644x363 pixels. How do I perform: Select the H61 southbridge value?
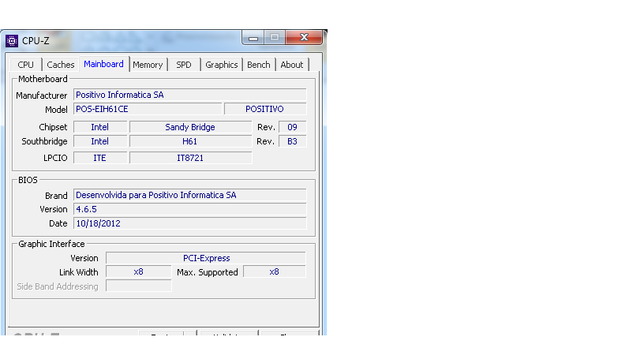click(190, 141)
